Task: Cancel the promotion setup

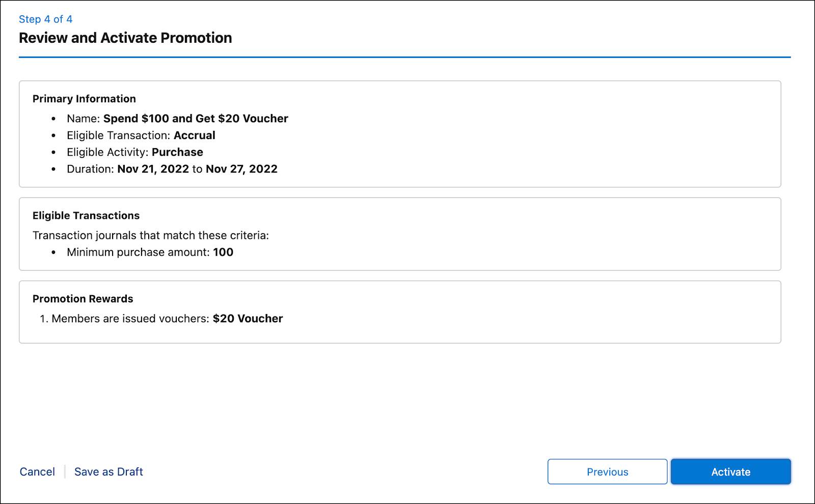Action: [37, 471]
